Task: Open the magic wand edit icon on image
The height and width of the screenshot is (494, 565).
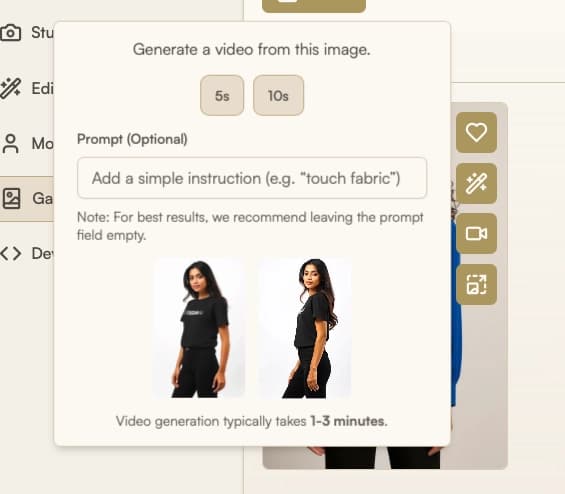Action: click(476, 183)
